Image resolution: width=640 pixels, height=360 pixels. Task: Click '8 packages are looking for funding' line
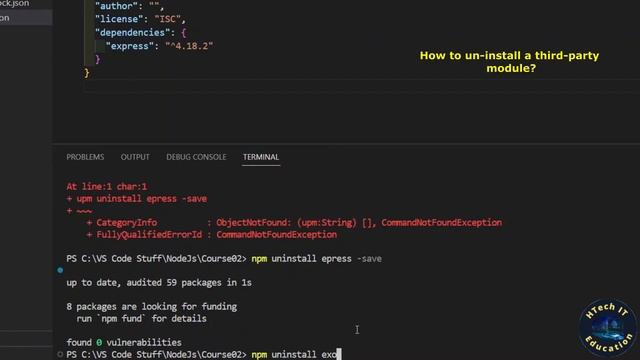pyautogui.click(x=151, y=307)
